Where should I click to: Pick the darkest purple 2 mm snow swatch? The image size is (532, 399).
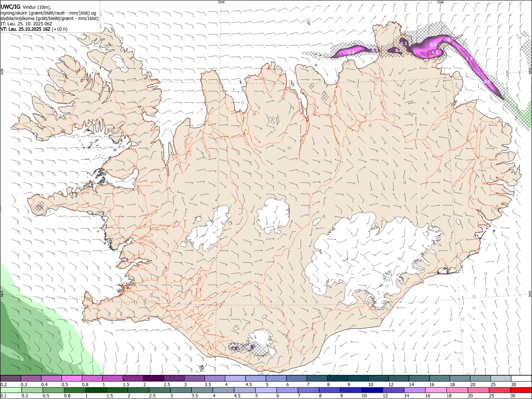coord(153,378)
